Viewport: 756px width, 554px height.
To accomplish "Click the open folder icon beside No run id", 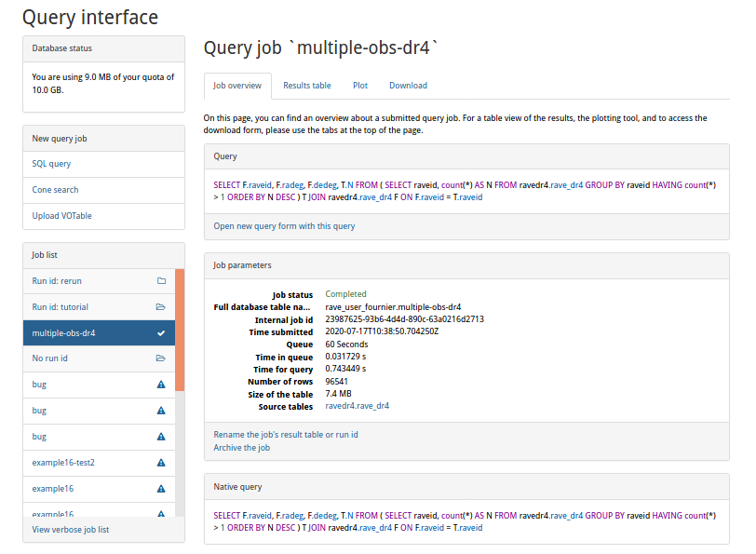I will pos(160,358).
